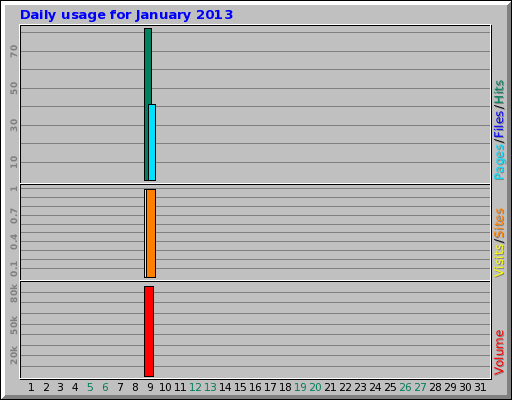Click the orange Sites bar on day 9
This screenshot has width=512, height=400.
151,233
